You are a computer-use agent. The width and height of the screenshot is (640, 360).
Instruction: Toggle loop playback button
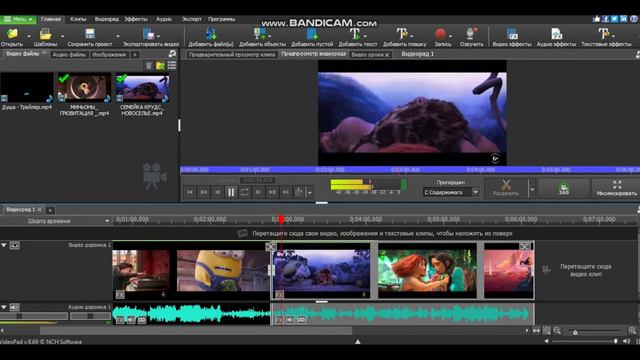[244, 192]
